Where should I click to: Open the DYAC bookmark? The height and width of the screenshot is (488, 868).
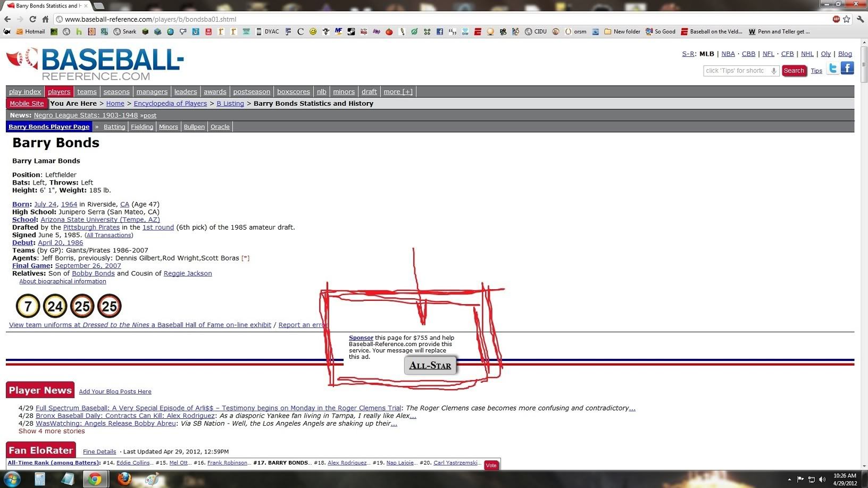click(x=268, y=32)
